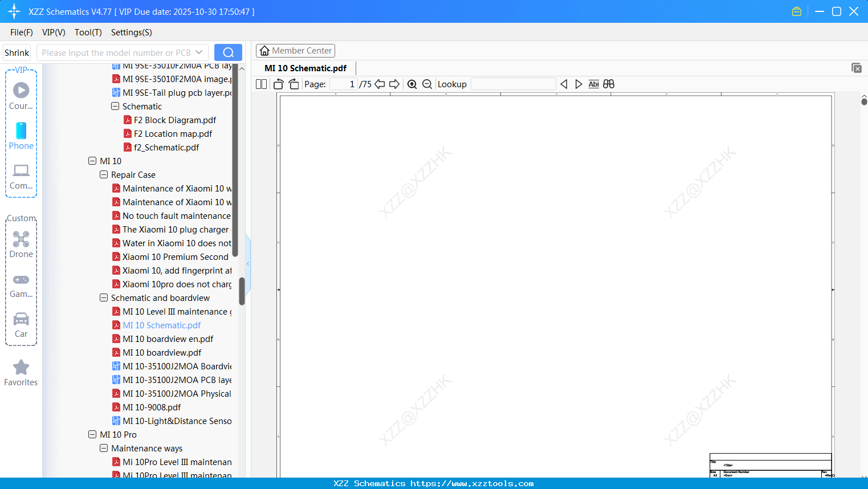Screen dimensions: 868x489
Task: Open the Drone category
Action: (x=21, y=244)
